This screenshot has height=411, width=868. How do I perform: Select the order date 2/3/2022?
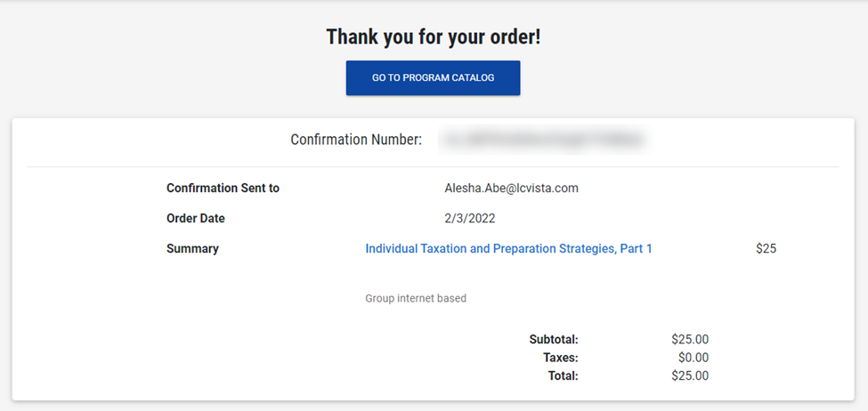click(469, 219)
